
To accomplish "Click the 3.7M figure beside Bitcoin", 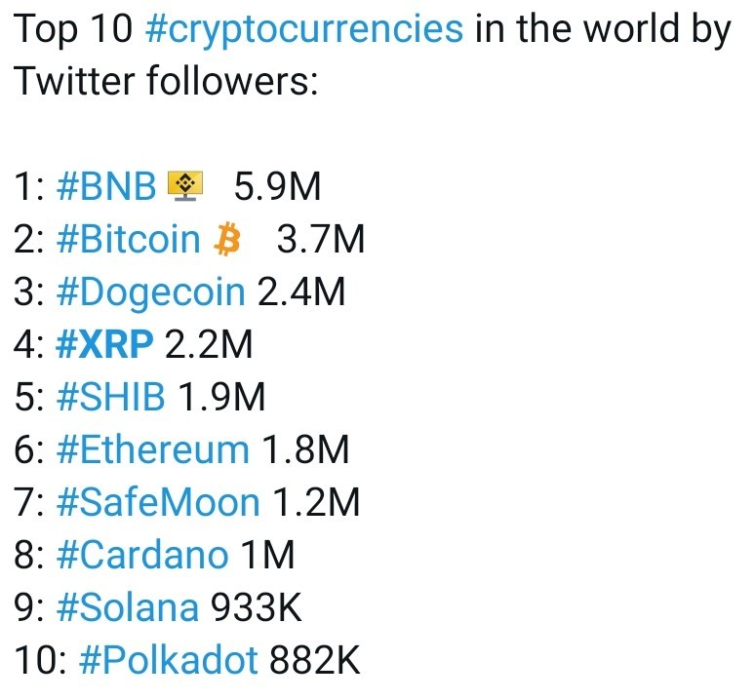I will (x=321, y=239).
